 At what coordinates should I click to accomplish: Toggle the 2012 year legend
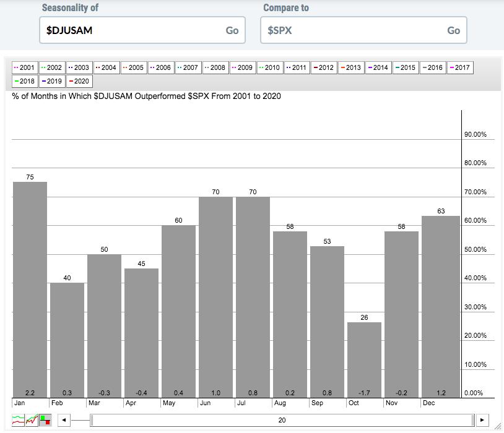[x=324, y=67]
